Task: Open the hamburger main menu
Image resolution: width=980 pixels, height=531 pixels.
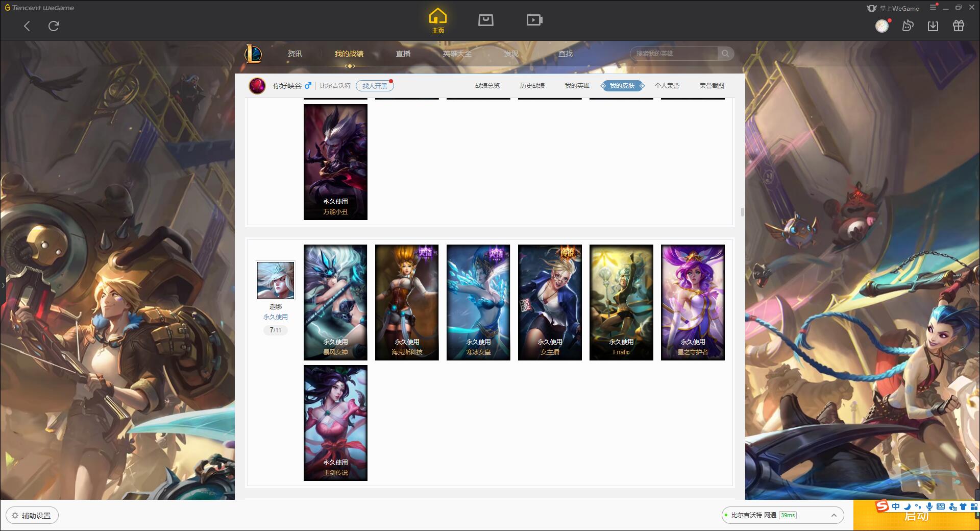Action: click(933, 7)
